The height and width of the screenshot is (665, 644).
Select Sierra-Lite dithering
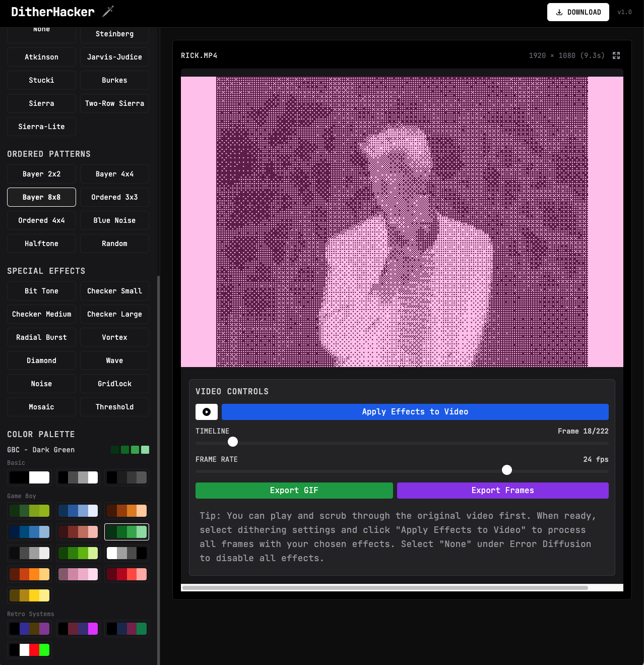point(41,127)
